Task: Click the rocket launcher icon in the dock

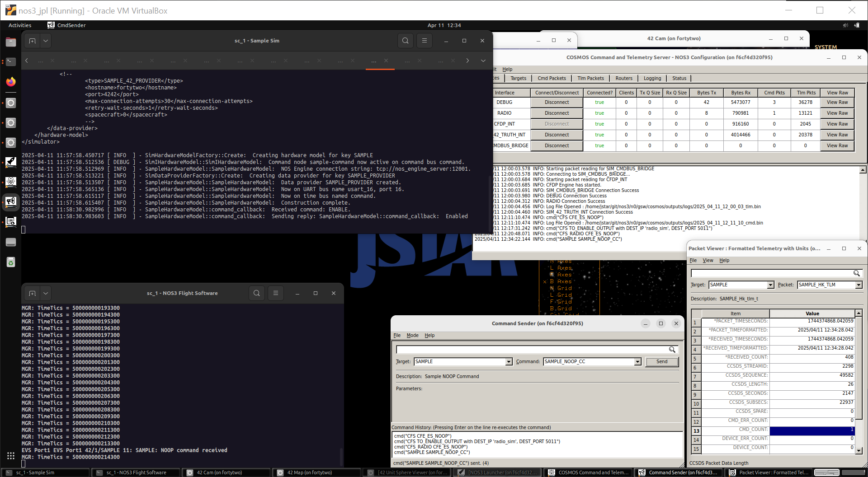Action: point(11,162)
